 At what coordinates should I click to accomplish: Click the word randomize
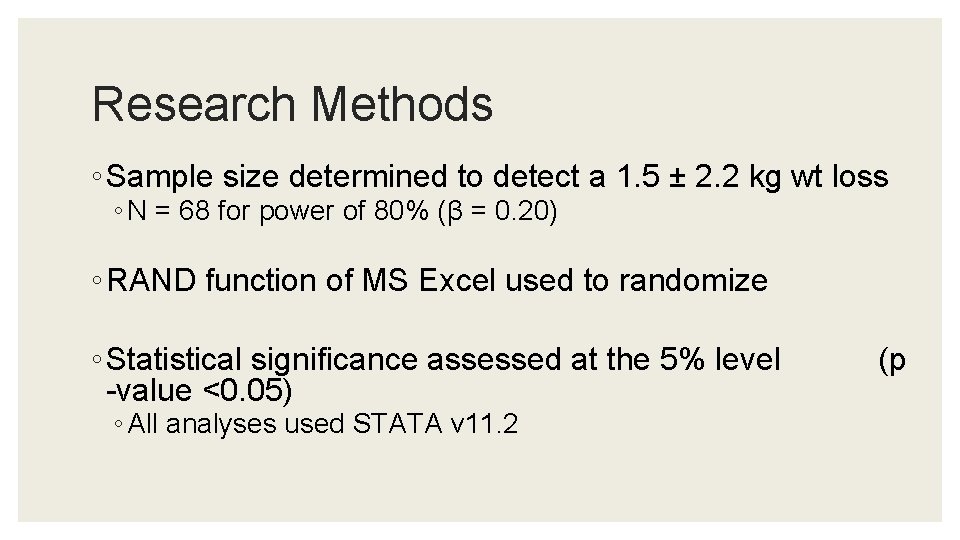pyautogui.click(x=693, y=281)
